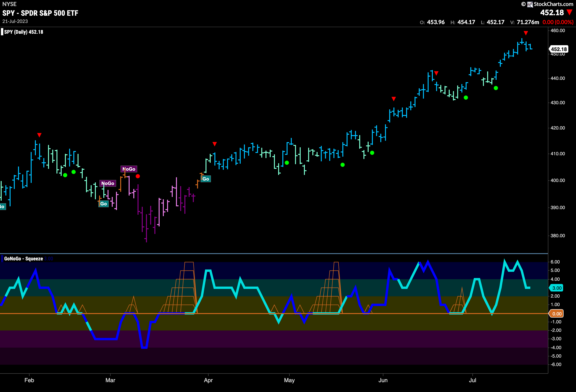Click the 430.00 price axis label

click(558, 103)
